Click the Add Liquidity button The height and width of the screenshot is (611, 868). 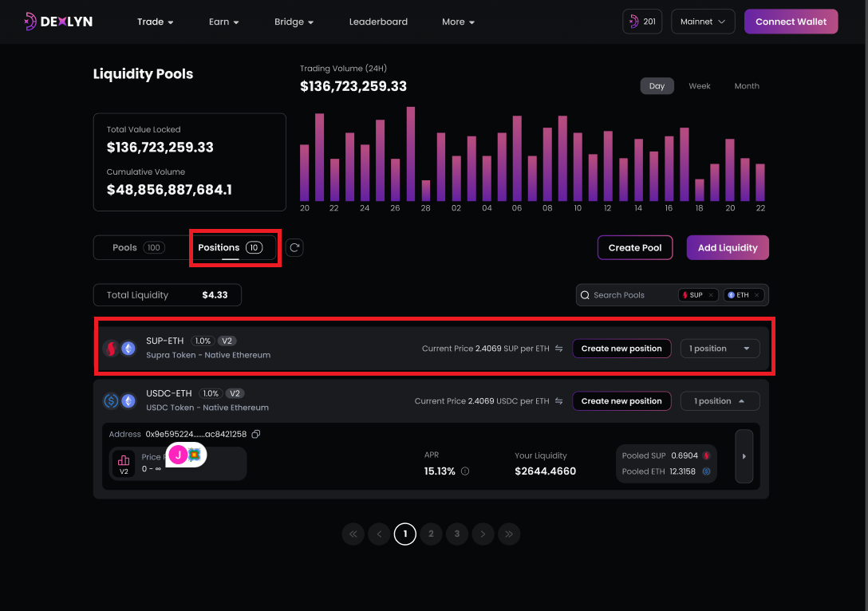coord(727,247)
